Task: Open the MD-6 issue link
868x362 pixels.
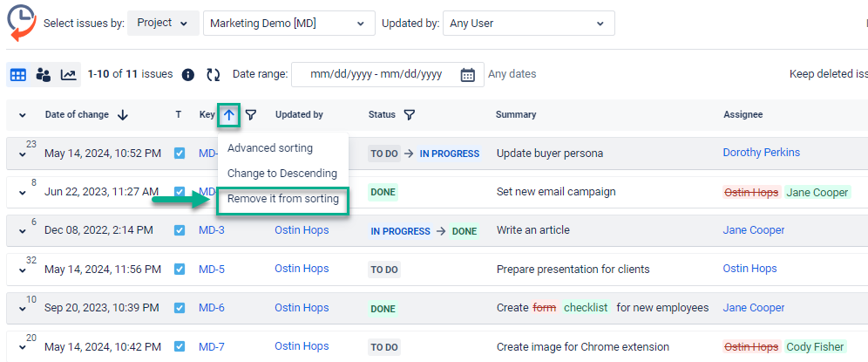Action: 212,308
